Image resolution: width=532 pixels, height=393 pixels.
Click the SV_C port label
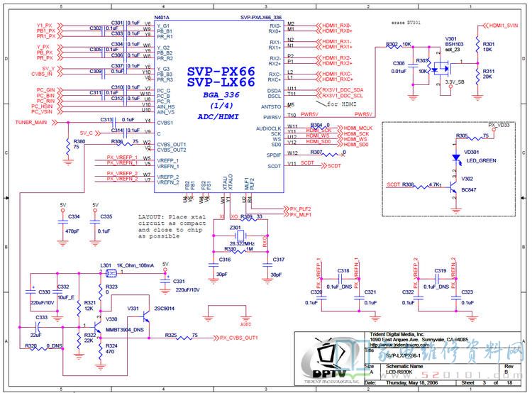[x=86, y=133]
